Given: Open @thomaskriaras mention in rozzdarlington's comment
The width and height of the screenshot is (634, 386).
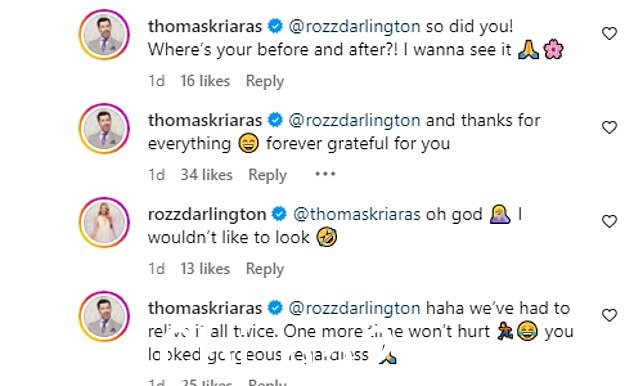Looking at the screenshot, I should (357, 214).
